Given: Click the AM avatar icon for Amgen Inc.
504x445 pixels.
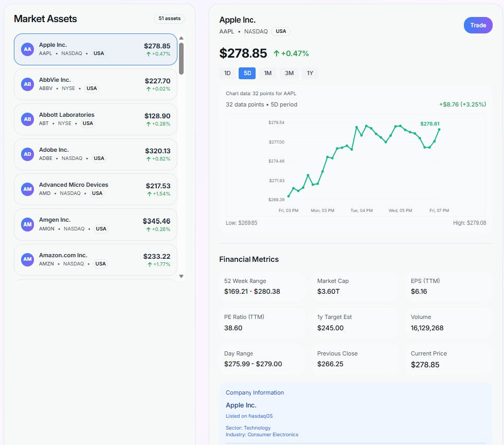Looking at the screenshot, I should point(28,224).
